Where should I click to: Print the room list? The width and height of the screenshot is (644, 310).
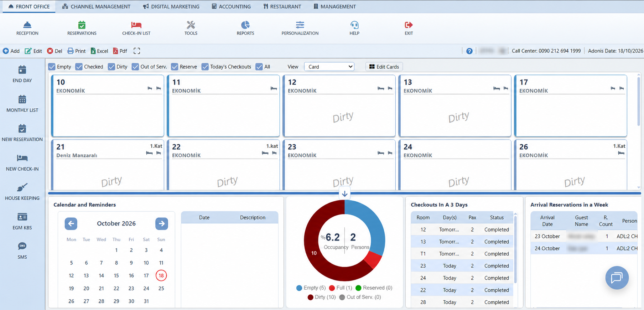(77, 51)
